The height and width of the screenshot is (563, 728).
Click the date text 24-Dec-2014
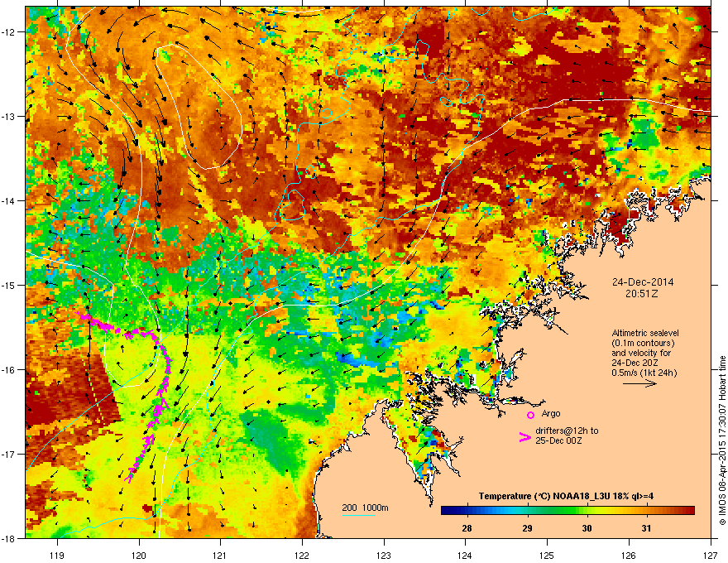click(x=642, y=282)
